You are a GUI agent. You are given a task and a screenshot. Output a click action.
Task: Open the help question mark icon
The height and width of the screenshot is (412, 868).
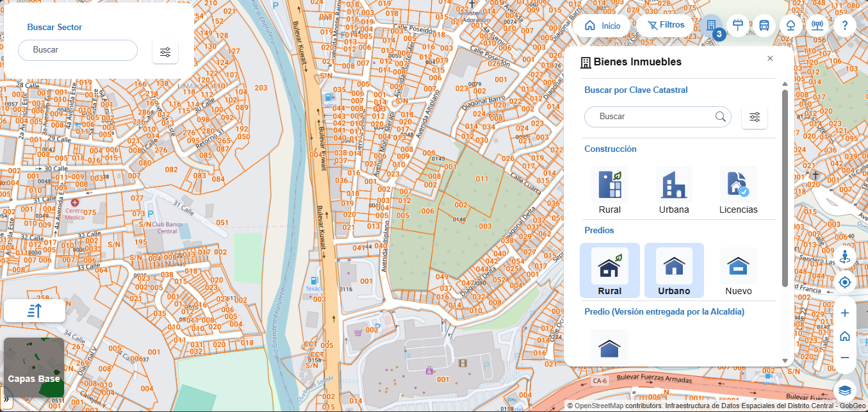pyautogui.click(x=845, y=26)
